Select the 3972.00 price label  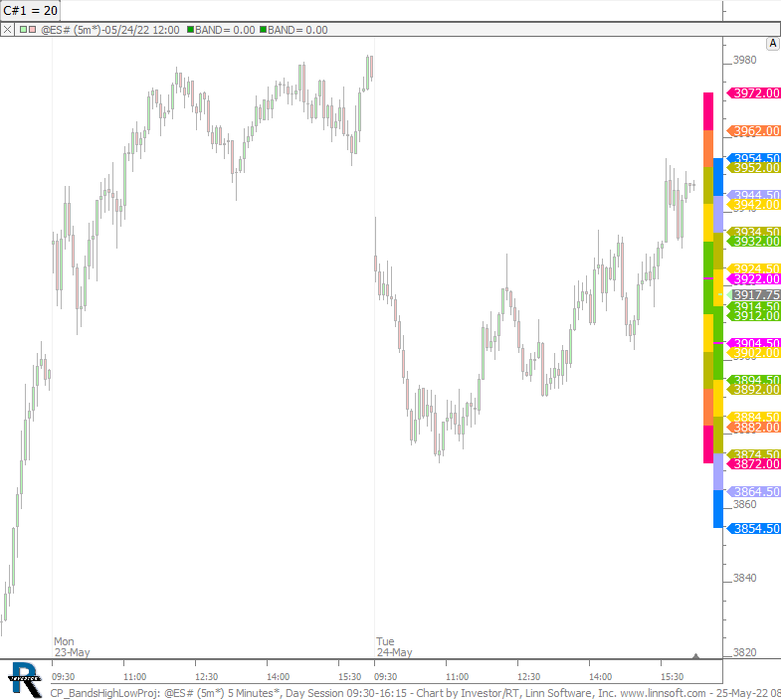[x=754, y=93]
